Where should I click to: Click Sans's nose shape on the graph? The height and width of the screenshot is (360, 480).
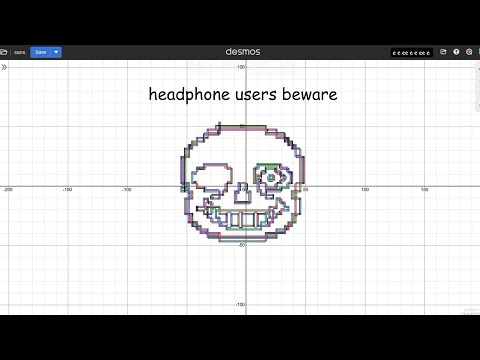243,193
